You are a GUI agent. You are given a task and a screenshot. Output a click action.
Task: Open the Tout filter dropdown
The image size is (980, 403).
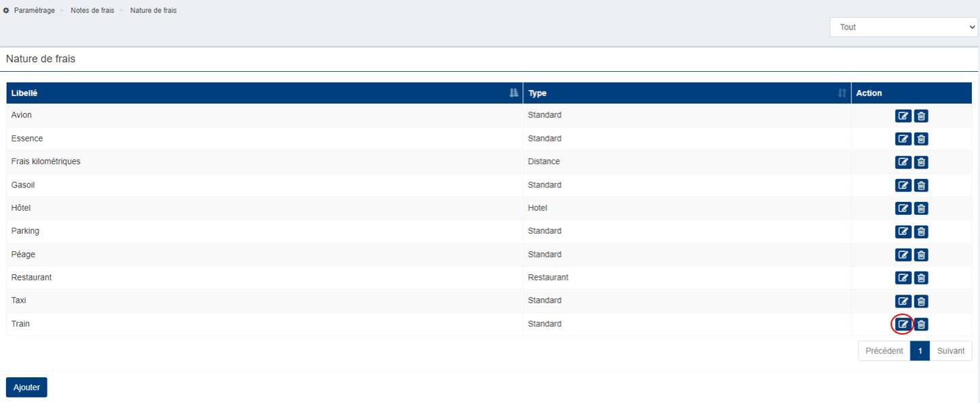903,27
